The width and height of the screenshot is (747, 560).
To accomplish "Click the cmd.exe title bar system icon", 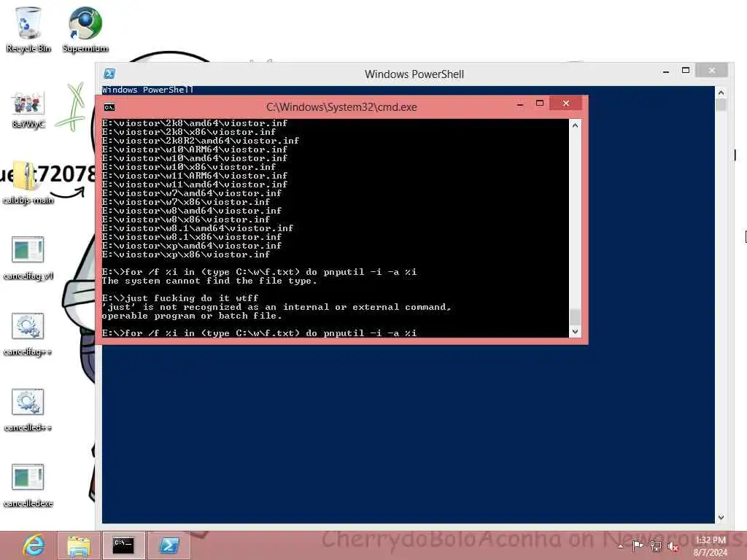I will 109,107.
